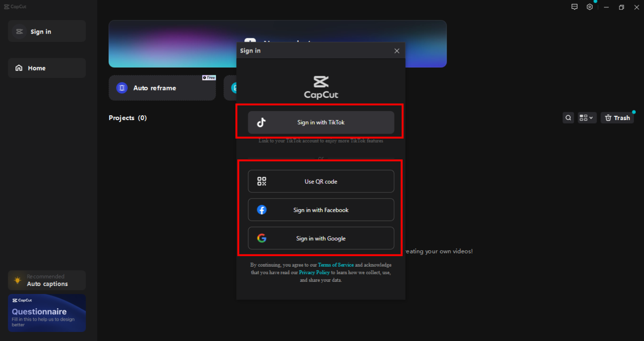Screen dimensions: 644x341
Task: Open the feedback message icon in title bar
Action: [574, 7]
